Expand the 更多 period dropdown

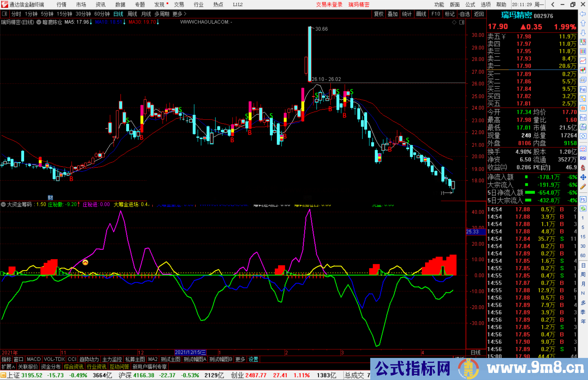[x=178, y=14]
